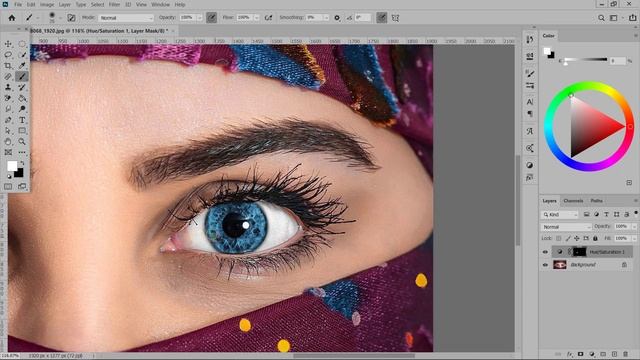Hide the Background layer
640x360 pixels.
click(545, 265)
